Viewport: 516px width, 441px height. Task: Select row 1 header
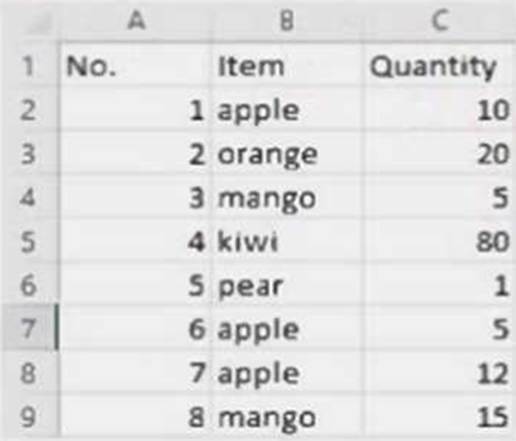pos(30,65)
